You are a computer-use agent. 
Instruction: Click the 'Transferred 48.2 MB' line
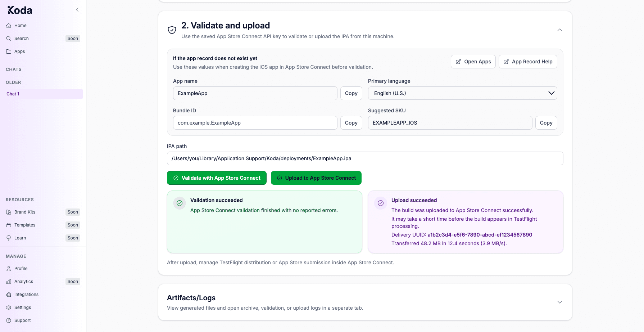point(449,243)
